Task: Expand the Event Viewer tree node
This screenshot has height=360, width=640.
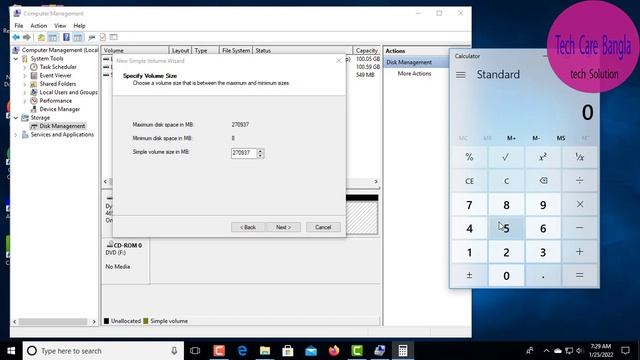Action: click(x=24, y=76)
